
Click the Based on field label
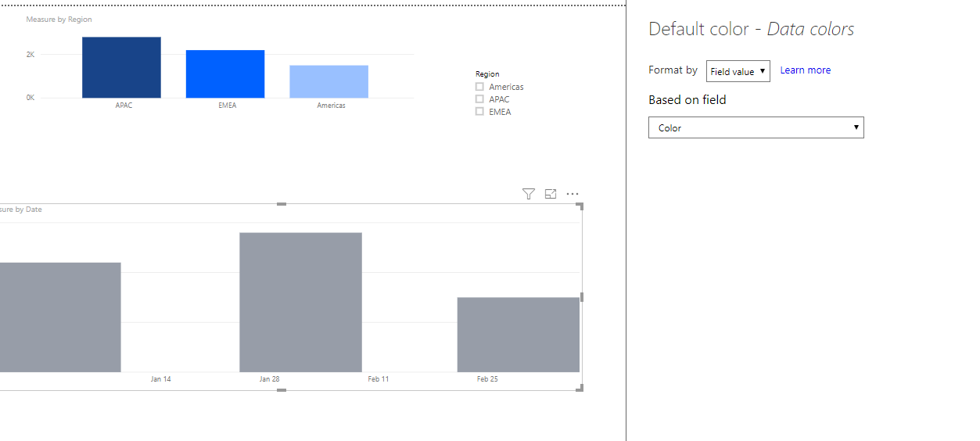pos(687,100)
